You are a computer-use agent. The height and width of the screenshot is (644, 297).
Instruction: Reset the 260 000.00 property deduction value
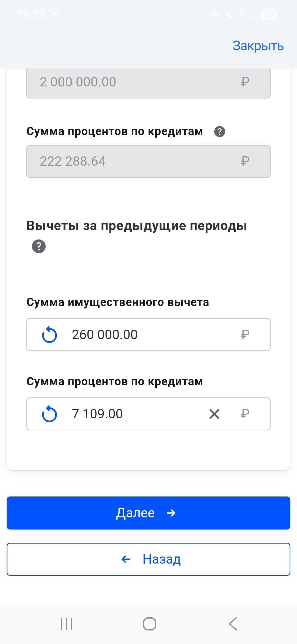click(50, 335)
